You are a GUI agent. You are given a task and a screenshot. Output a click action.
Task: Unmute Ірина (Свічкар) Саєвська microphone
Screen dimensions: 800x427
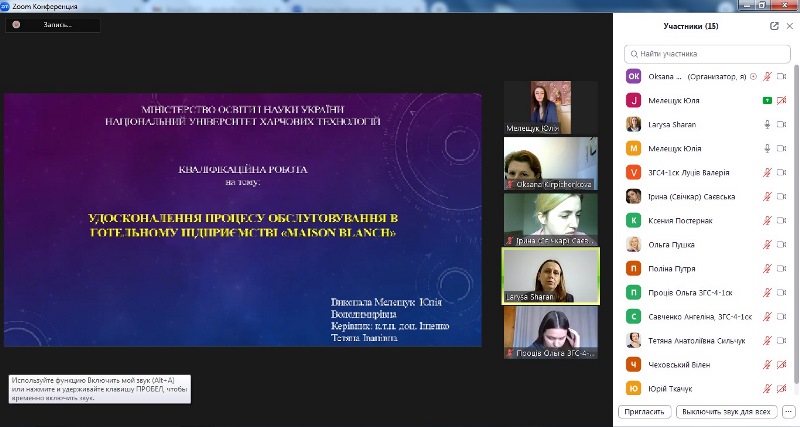point(767,196)
